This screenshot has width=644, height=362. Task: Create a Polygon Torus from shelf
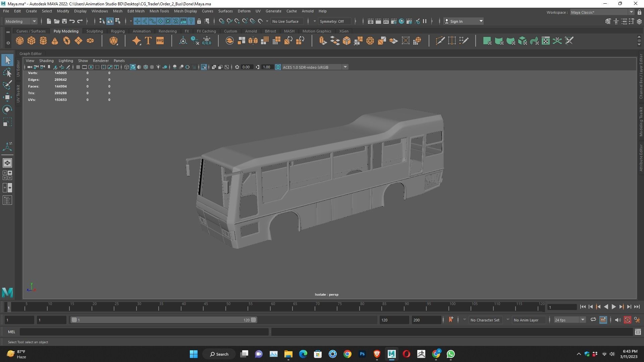point(66,41)
